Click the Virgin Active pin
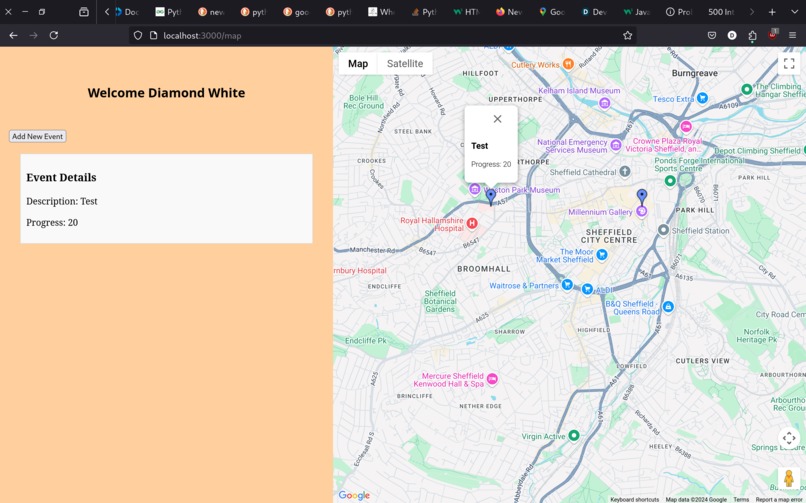Screen dimensions: 806x503 [574, 436]
